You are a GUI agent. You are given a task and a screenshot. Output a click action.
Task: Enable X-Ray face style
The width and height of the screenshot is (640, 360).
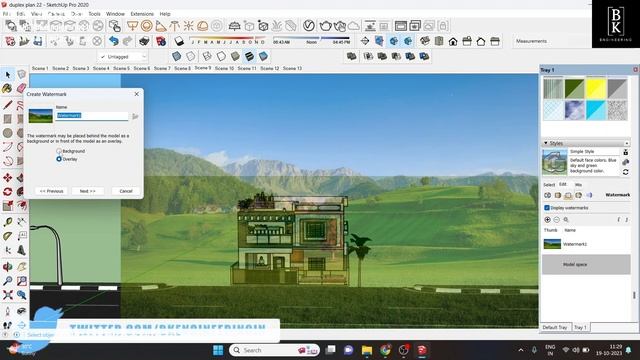176,56
